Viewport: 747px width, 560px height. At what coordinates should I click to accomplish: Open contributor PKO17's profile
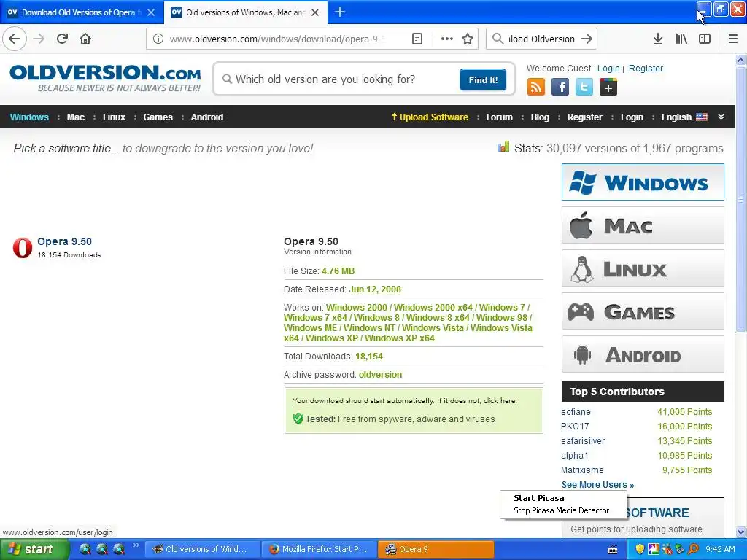(575, 426)
